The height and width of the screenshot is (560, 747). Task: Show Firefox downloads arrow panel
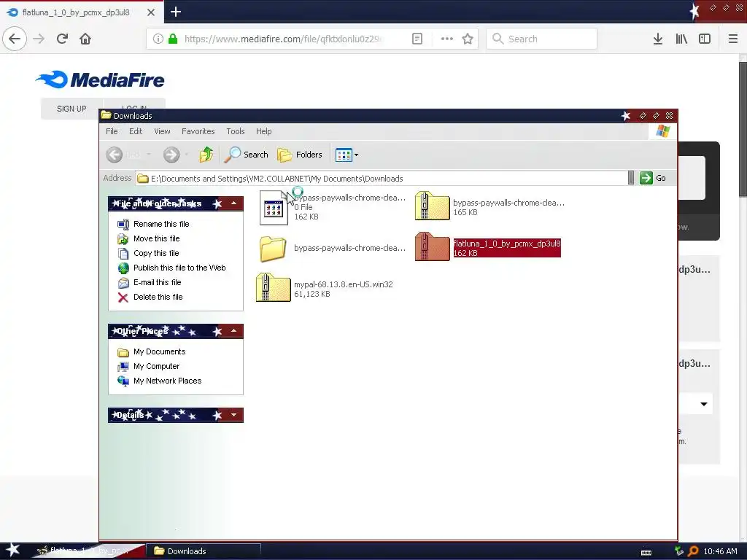tap(658, 39)
